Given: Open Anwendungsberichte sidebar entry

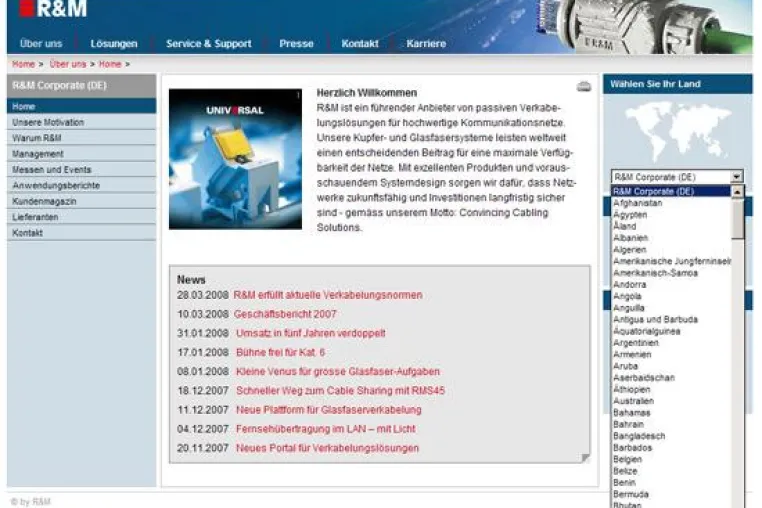Looking at the screenshot, I should (82, 185).
